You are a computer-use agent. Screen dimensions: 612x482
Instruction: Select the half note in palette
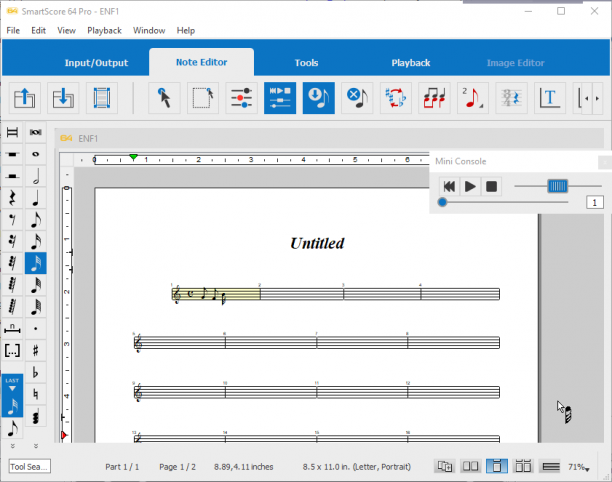(36, 176)
